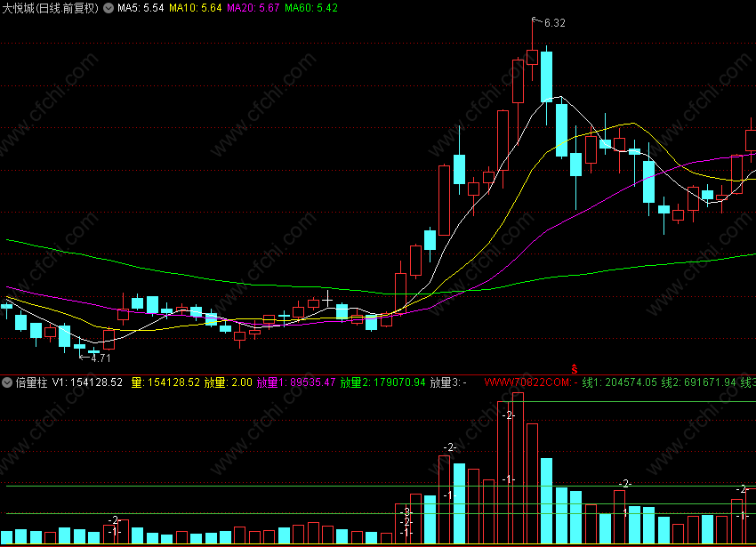Select the 量: 154128.52 value
Screen dimensions: 756x547
pyautogui.click(x=165, y=382)
